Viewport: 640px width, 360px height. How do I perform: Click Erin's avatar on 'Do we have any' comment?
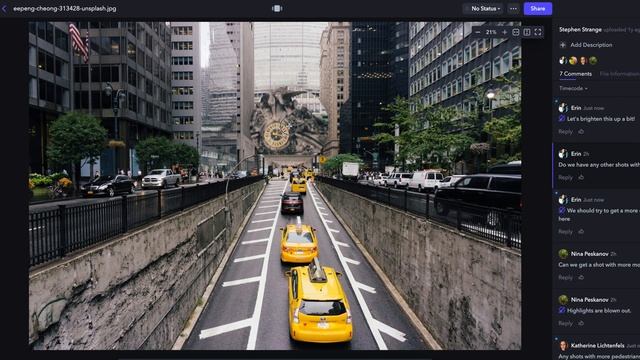pyautogui.click(x=563, y=153)
